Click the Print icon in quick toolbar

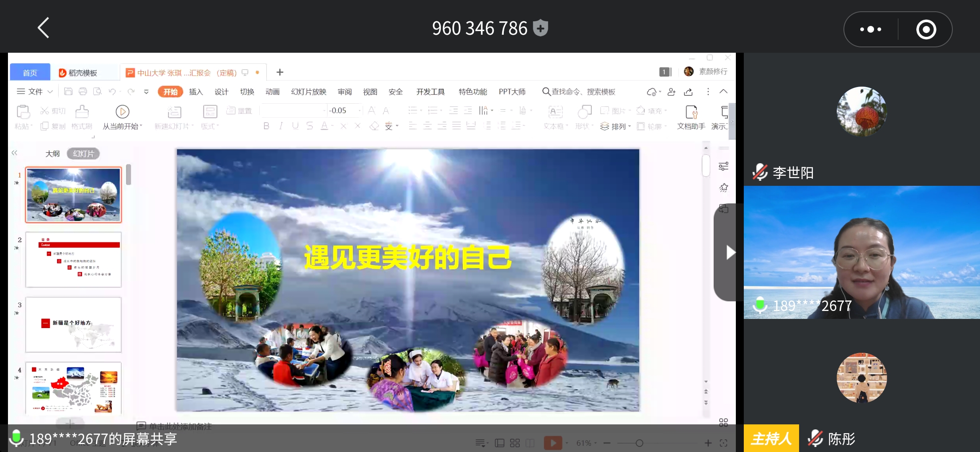pyautogui.click(x=83, y=92)
